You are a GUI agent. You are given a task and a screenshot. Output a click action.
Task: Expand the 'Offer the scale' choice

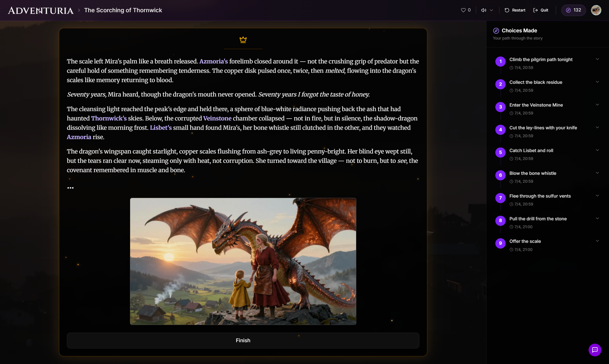click(597, 241)
